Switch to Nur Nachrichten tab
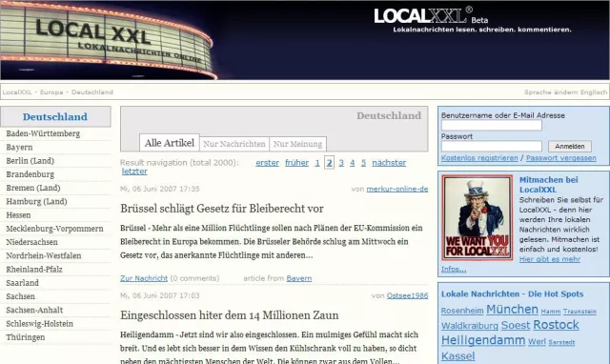 click(234, 144)
